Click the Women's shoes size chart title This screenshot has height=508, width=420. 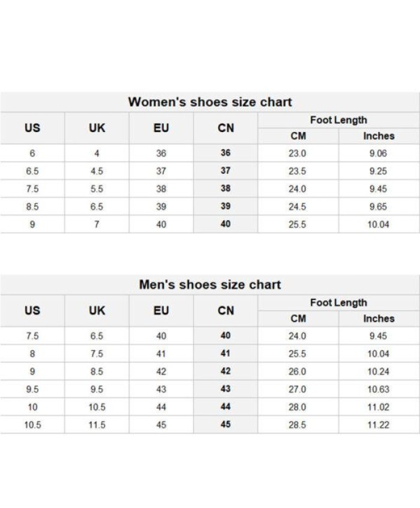click(x=210, y=102)
